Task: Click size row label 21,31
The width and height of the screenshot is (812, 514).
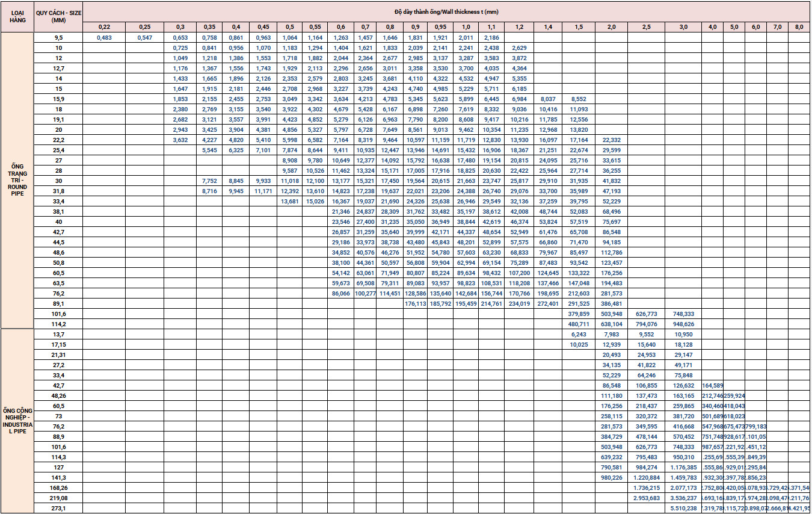Action: 58,355
